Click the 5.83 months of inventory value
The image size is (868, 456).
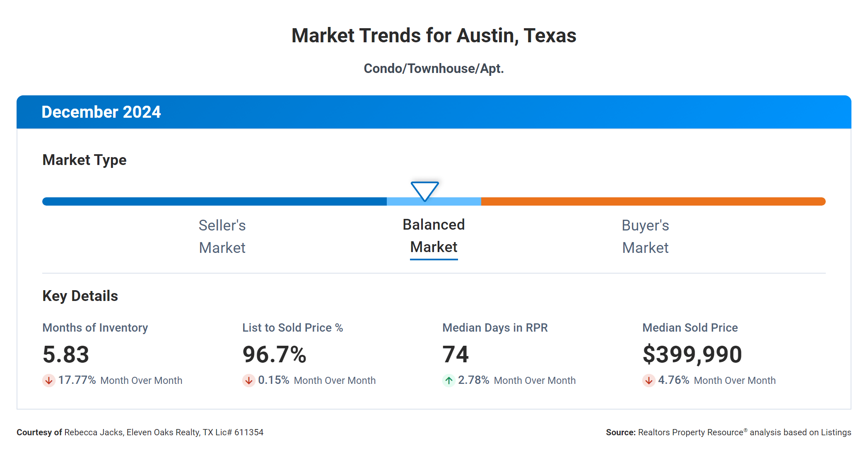click(x=66, y=354)
